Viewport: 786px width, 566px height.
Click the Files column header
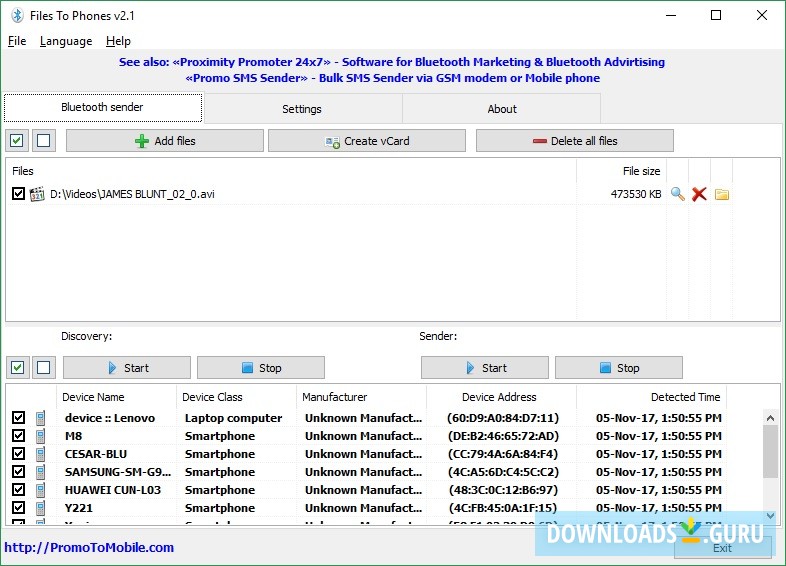[x=291, y=171]
